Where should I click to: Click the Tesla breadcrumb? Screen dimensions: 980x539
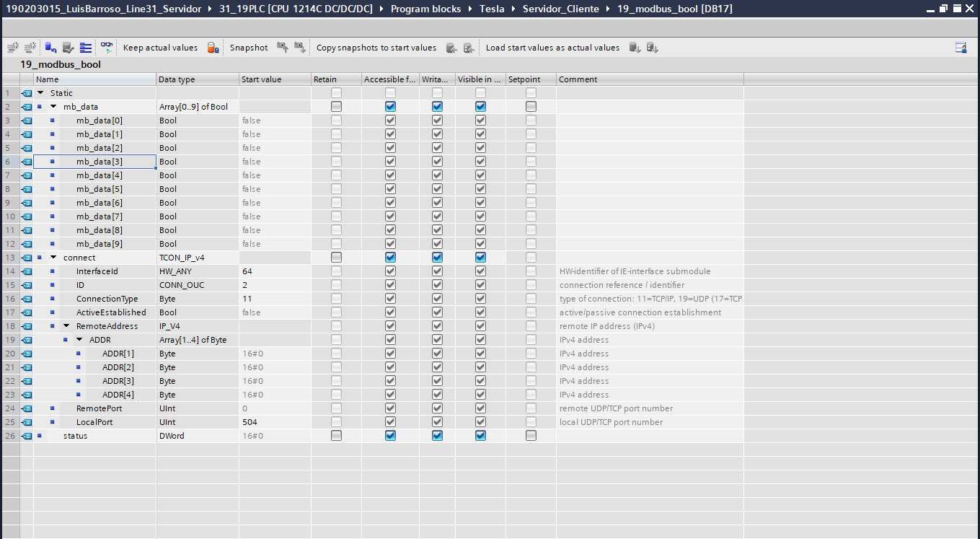(492, 9)
